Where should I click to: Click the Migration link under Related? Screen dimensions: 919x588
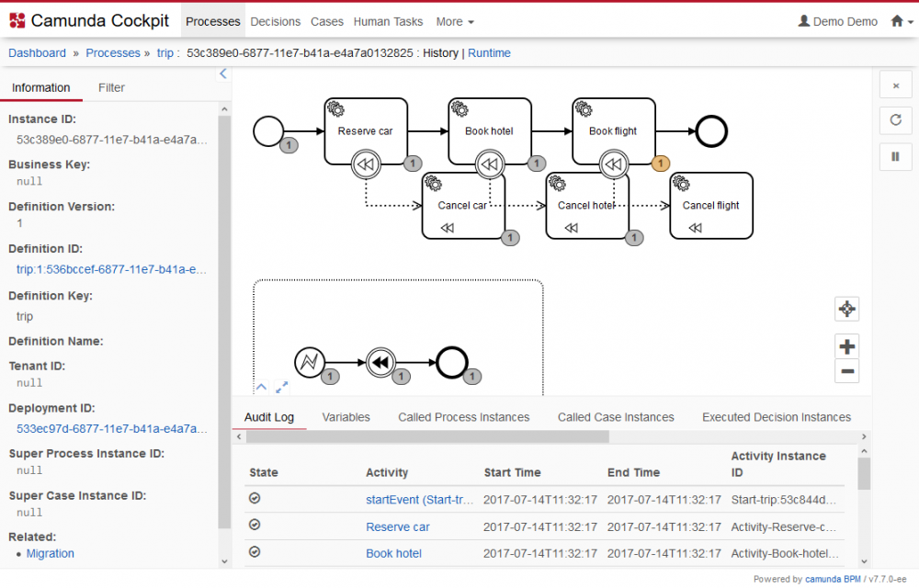(51, 553)
